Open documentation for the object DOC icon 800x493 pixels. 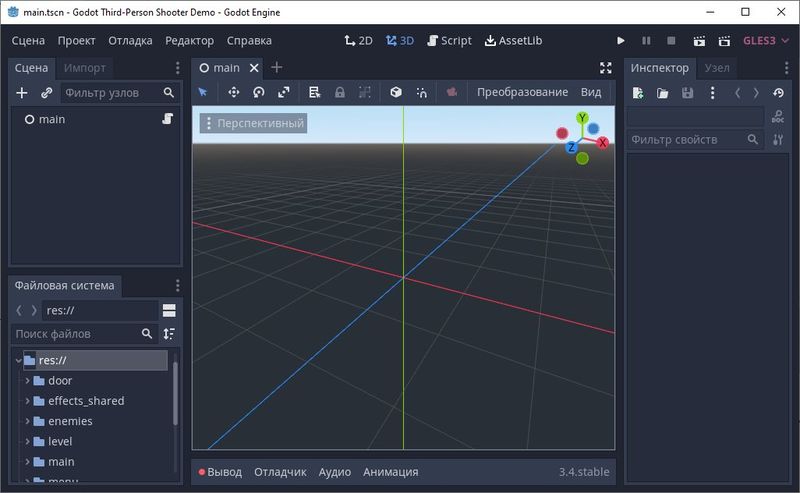tap(778, 116)
